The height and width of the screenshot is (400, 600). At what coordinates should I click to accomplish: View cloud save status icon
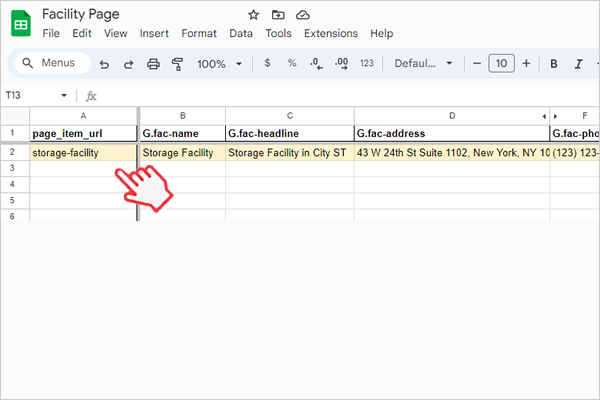(303, 15)
